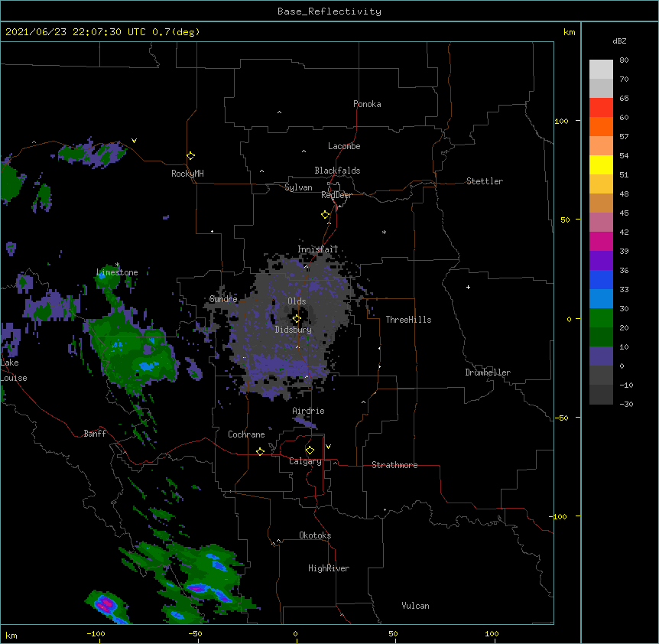Pick the light blue 33 dBZ legend swatch
Image resolution: width=659 pixels, height=644 pixels.
601,298
